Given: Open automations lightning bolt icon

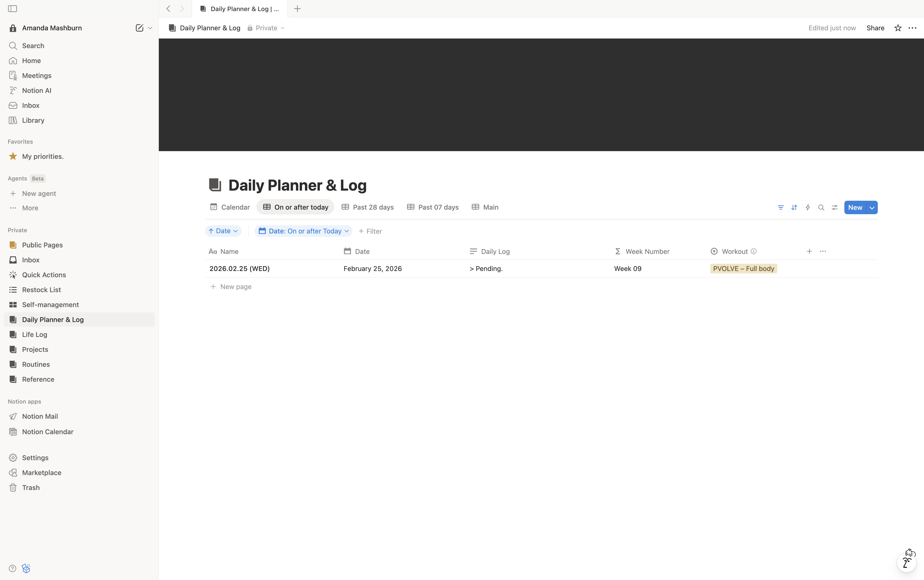Looking at the screenshot, I should click(x=807, y=207).
